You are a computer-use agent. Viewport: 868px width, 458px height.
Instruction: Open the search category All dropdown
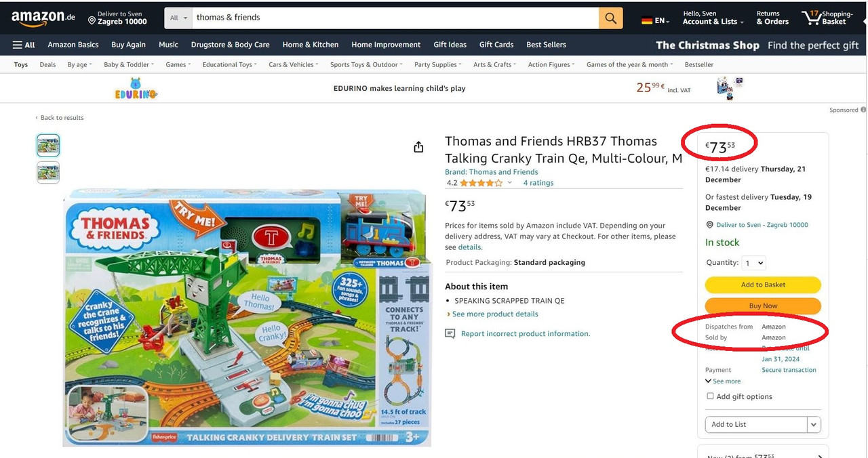pos(178,18)
